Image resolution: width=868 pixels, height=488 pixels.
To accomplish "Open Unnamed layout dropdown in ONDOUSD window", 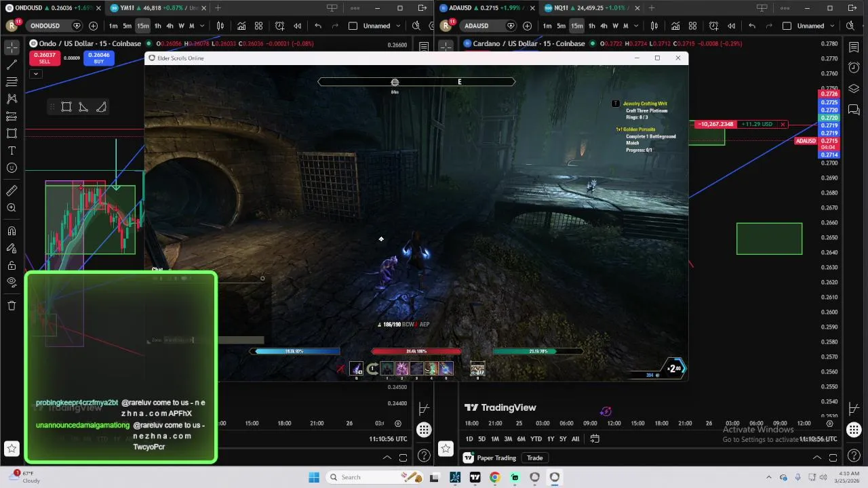I will (x=397, y=26).
